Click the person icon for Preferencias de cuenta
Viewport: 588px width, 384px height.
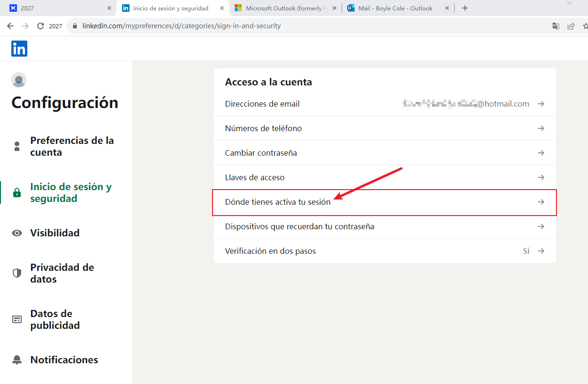click(17, 146)
